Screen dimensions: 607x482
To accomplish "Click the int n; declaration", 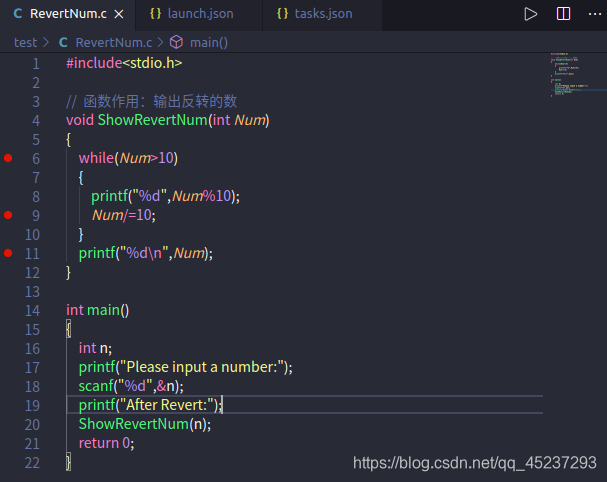I will [x=95, y=348].
